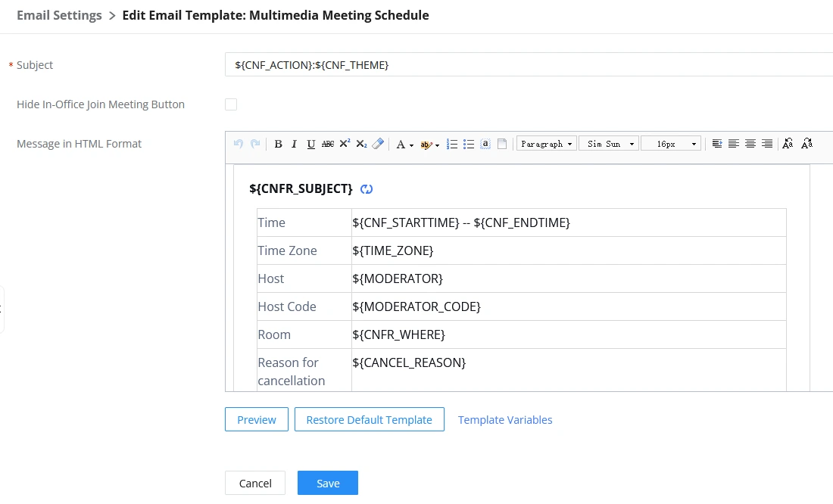Tick Hide In-Office Join Meeting Button checkbox
The width and height of the screenshot is (833, 504).
tap(230, 104)
